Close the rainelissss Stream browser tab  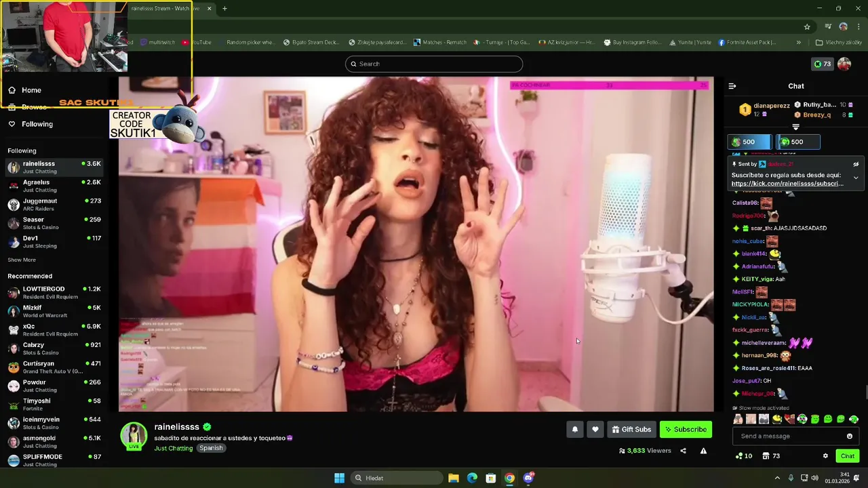coord(209,8)
